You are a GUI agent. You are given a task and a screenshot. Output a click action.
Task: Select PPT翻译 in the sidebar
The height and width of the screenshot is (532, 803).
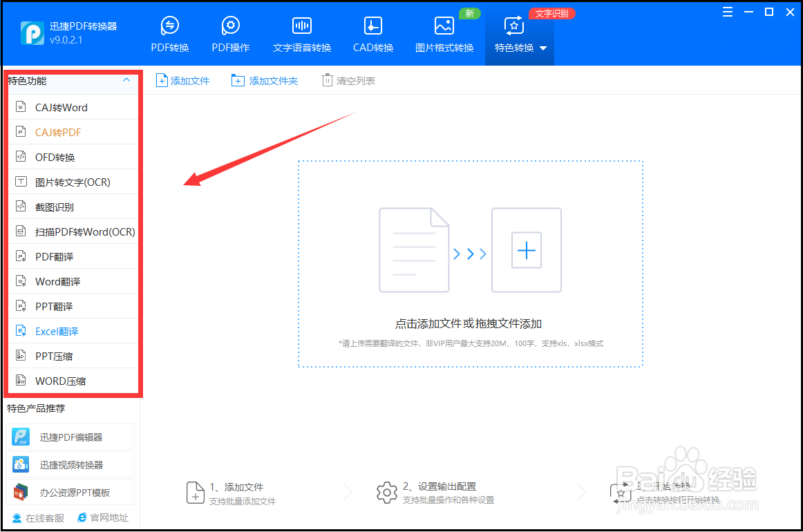click(73, 306)
